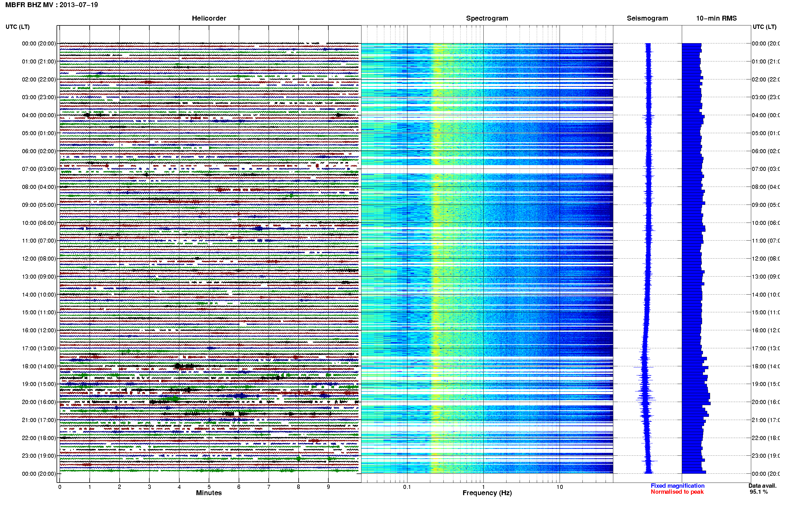Click the 'Data avail.' label
The height and width of the screenshot is (508, 812).
click(762, 486)
